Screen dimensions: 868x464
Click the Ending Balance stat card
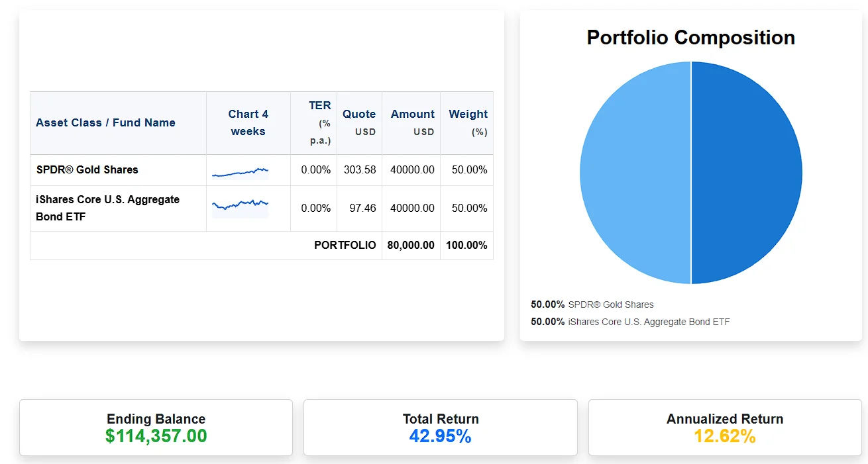[156, 427]
